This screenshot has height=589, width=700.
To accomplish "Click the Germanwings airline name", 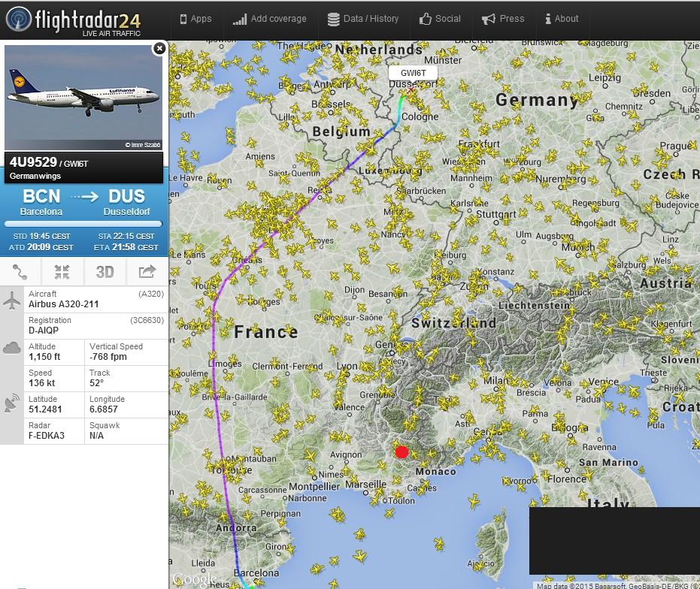I will click(x=35, y=176).
